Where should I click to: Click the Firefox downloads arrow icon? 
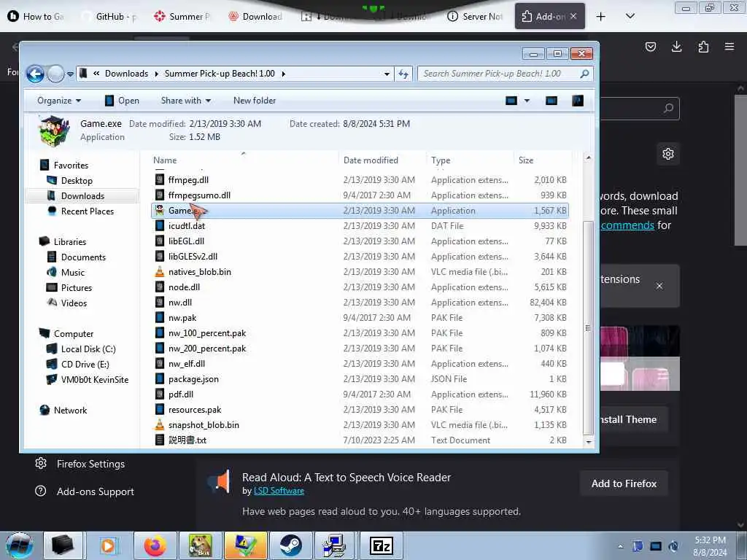(x=676, y=46)
